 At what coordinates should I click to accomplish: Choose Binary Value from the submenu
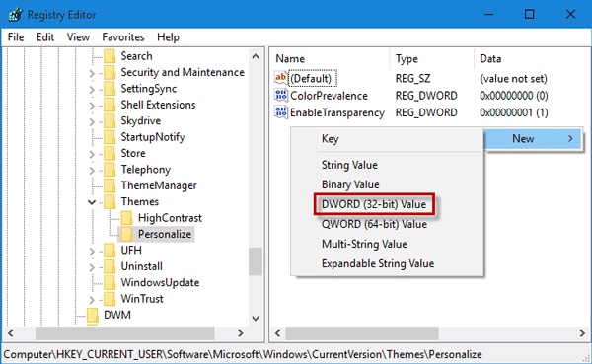[x=388, y=184]
